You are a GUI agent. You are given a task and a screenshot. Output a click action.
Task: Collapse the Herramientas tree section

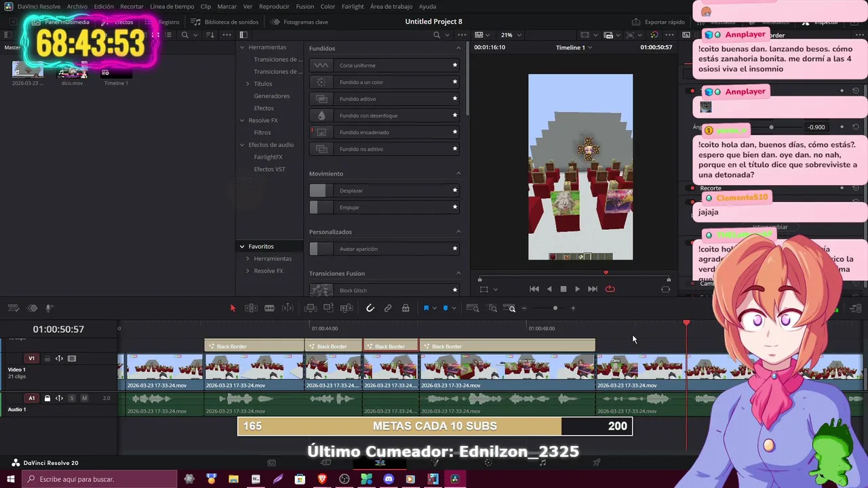click(x=242, y=47)
